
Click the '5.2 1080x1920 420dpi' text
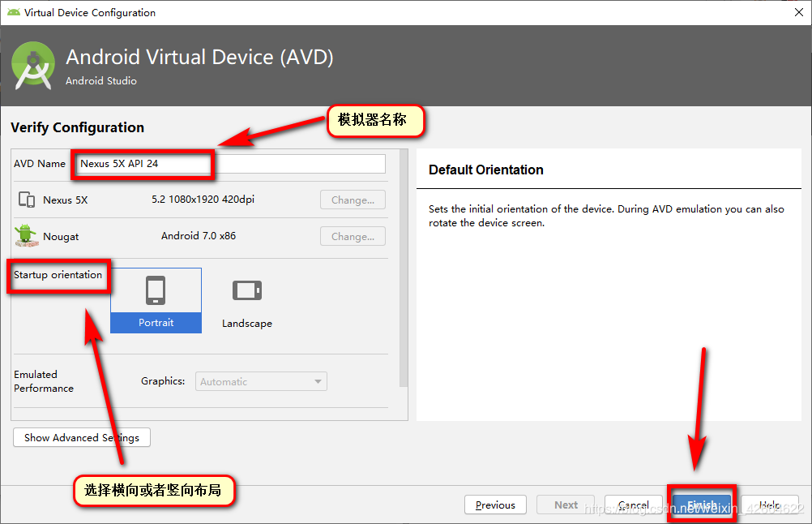(x=203, y=200)
